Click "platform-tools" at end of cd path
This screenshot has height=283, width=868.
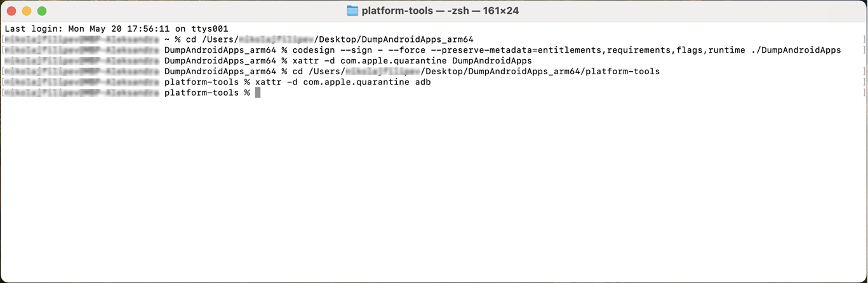[622, 72]
